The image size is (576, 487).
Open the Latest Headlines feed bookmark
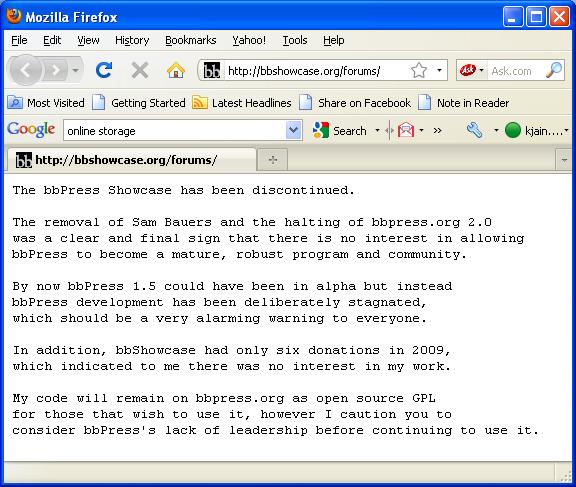pos(241,103)
